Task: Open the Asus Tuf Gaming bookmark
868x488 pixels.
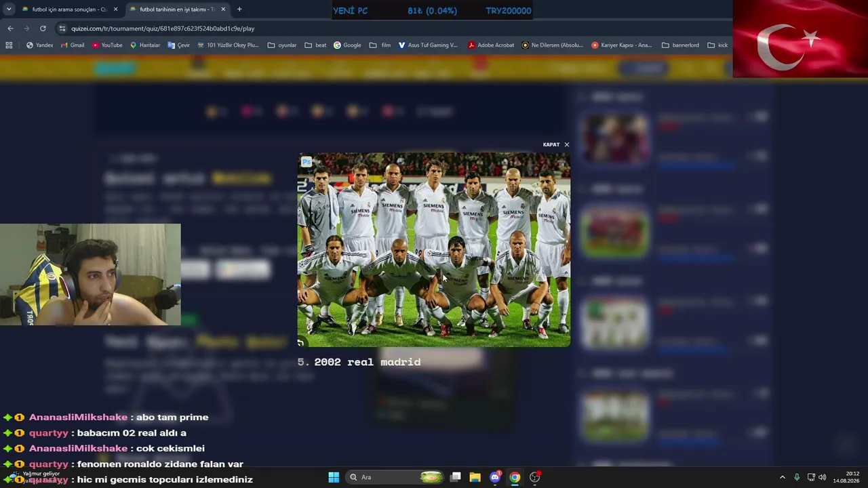Action: pos(428,45)
